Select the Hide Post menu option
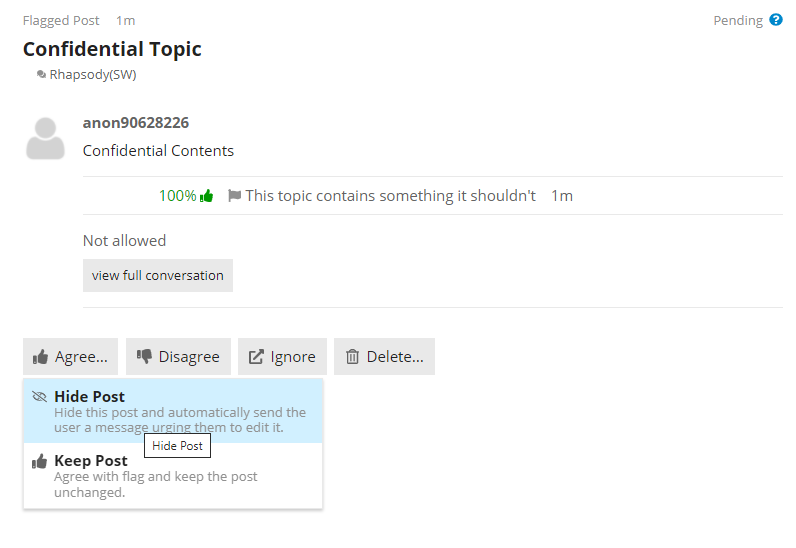 pos(173,411)
